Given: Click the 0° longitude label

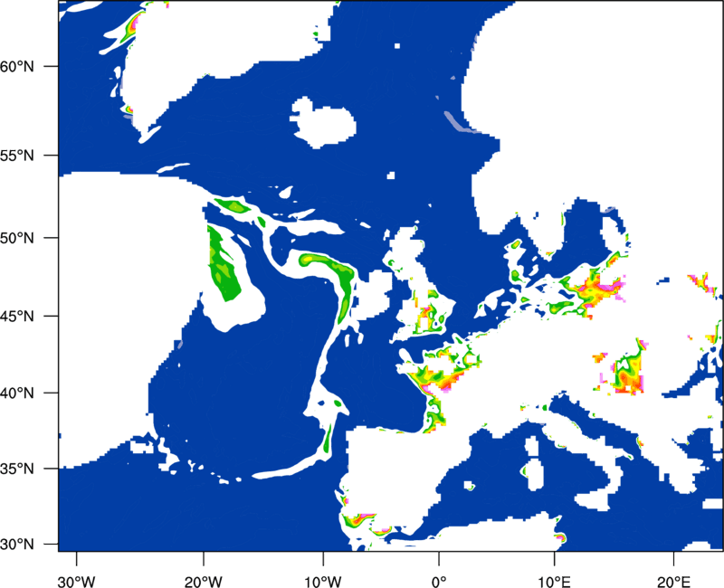Looking at the screenshot, I should pos(439,582).
